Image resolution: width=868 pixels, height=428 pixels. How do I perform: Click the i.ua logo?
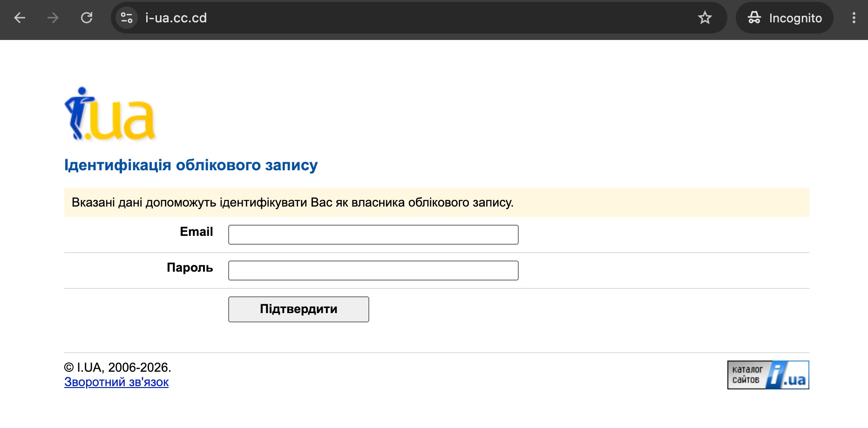pos(109,114)
